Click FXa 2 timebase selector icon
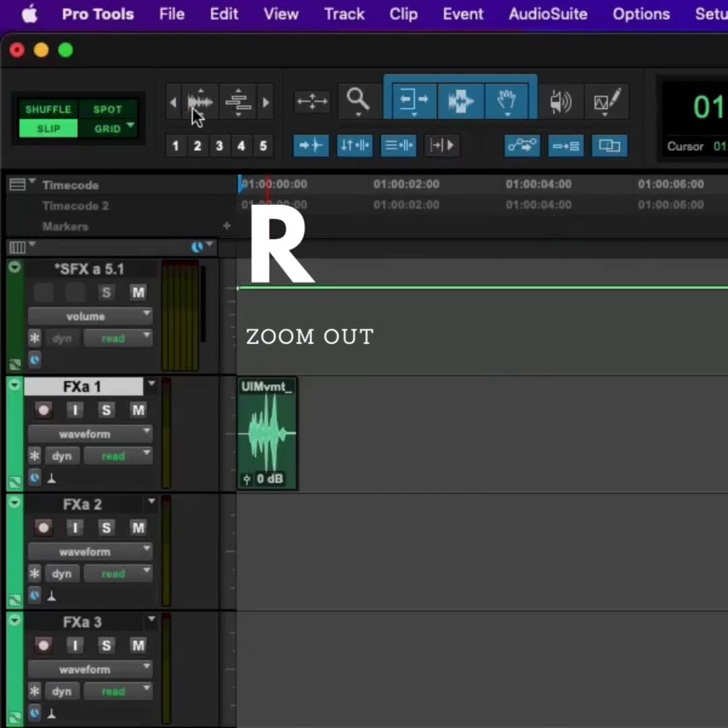The width and height of the screenshot is (728, 728). [x=34, y=595]
